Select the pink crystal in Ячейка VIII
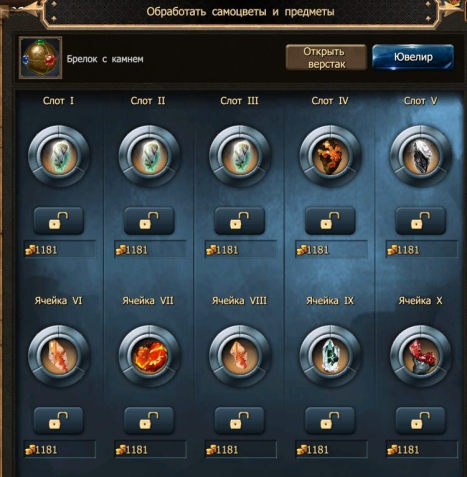This screenshot has width=467, height=477. pyautogui.click(x=240, y=356)
